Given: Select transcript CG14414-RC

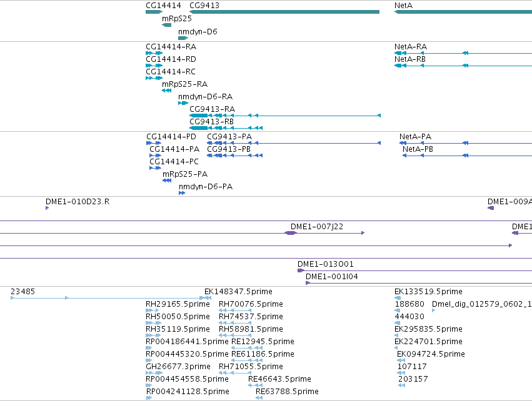Looking at the screenshot, I should click(154, 78).
